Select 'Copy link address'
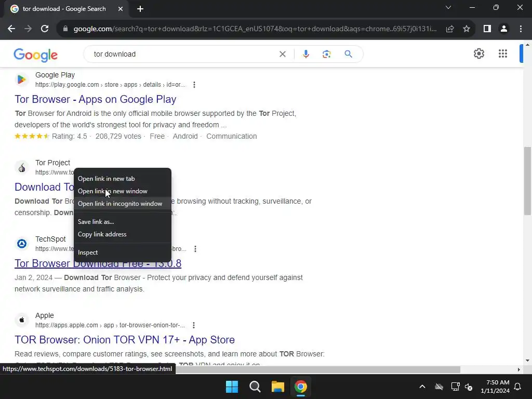The height and width of the screenshot is (399, 532). coord(123,234)
